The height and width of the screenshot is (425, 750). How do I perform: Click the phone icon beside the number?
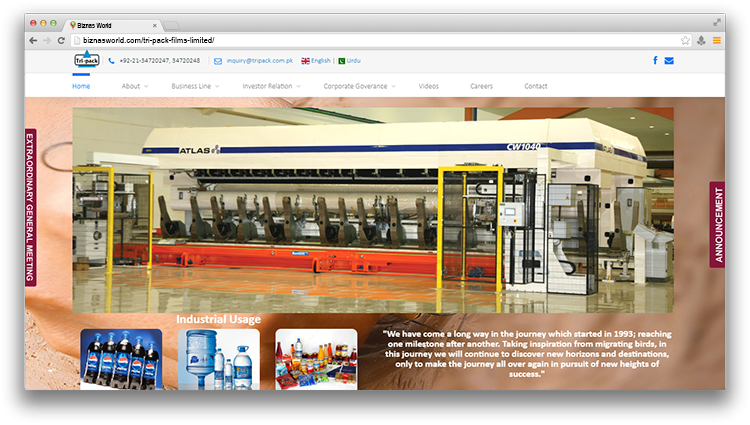(x=111, y=61)
